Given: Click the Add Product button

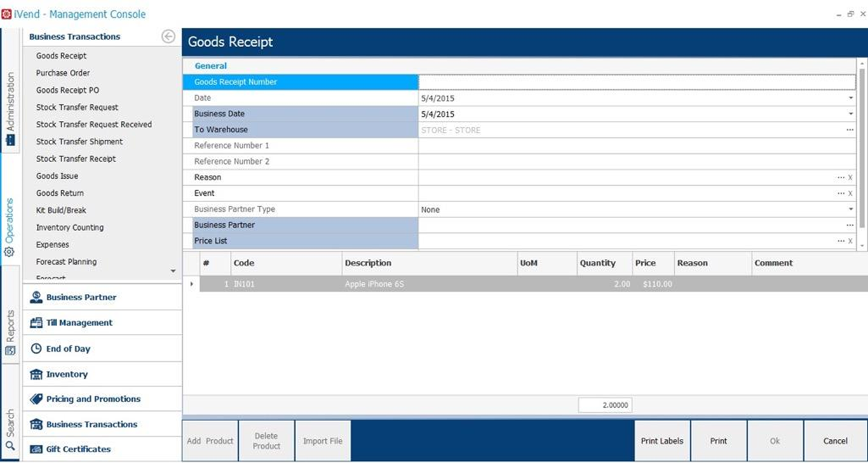Looking at the screenshot, I should point(210,441).
